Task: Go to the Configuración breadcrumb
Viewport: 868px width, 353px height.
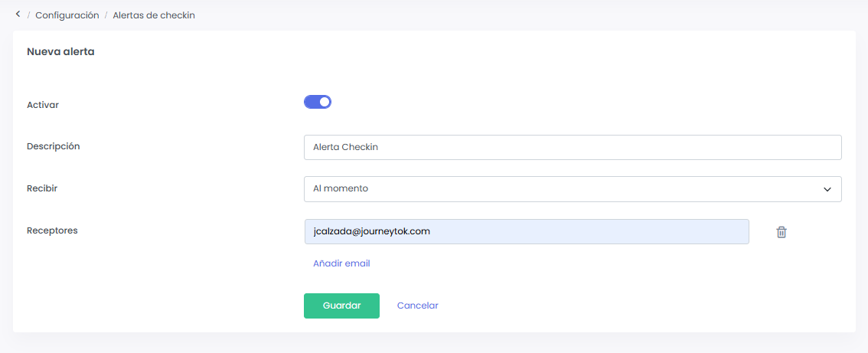Action: 67,15
